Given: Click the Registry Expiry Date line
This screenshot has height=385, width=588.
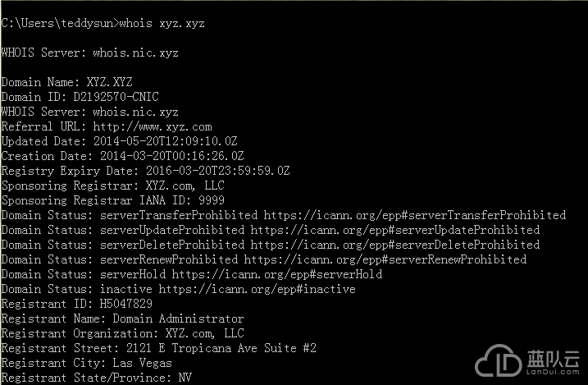Looking at the screenshot, I should 145,171.
